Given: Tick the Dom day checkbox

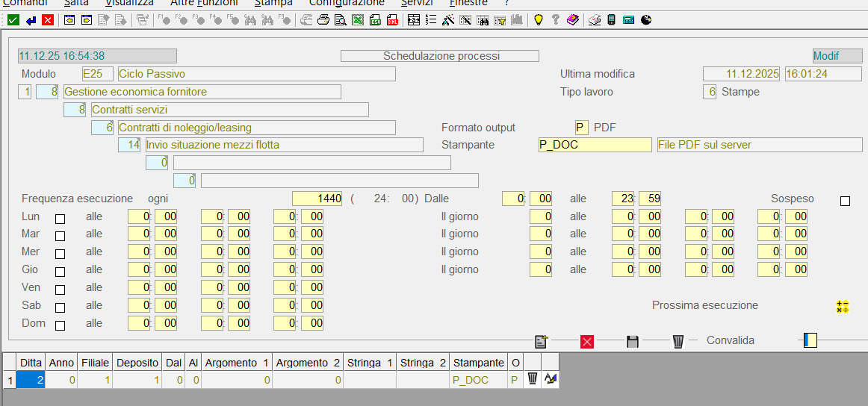Looking at the screenshot, I should (x=61, y=325).
